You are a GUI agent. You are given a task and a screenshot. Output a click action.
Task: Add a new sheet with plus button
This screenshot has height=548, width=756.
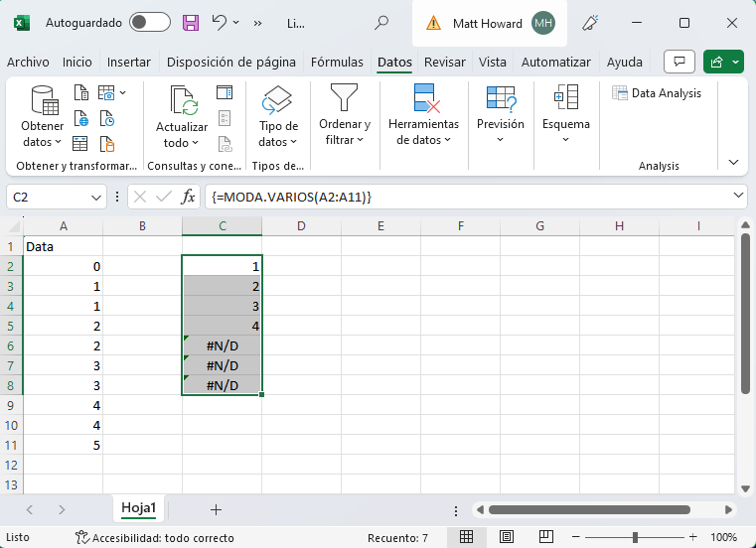coord(216,509)
